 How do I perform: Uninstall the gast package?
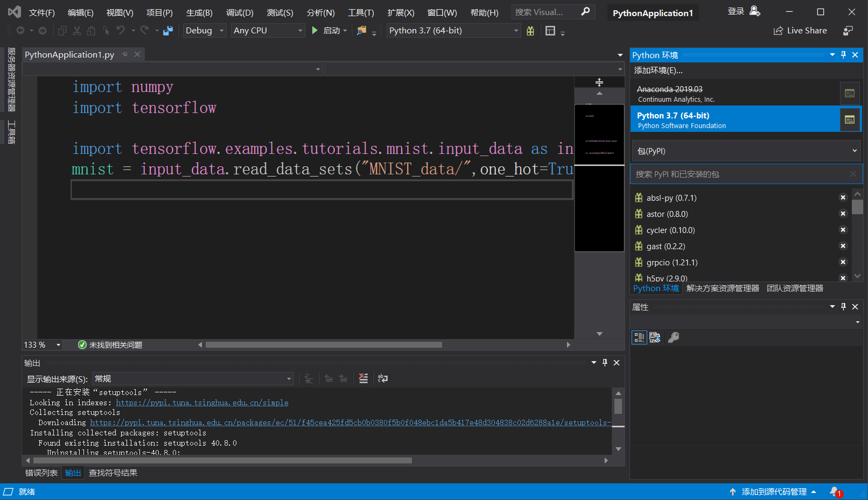coord(843,246)
